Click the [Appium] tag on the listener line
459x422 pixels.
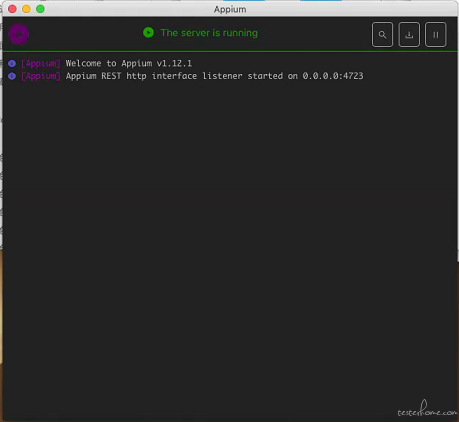41,76
